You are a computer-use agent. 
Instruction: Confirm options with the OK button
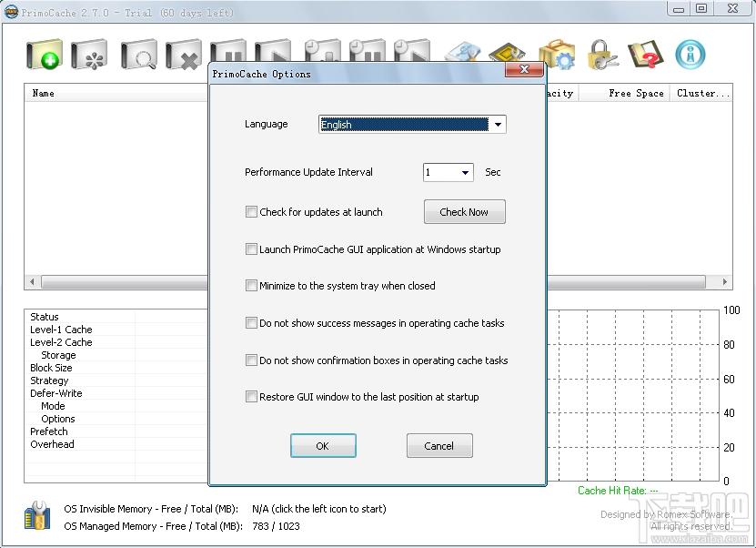pyautogui.click(x=323, y=446)
